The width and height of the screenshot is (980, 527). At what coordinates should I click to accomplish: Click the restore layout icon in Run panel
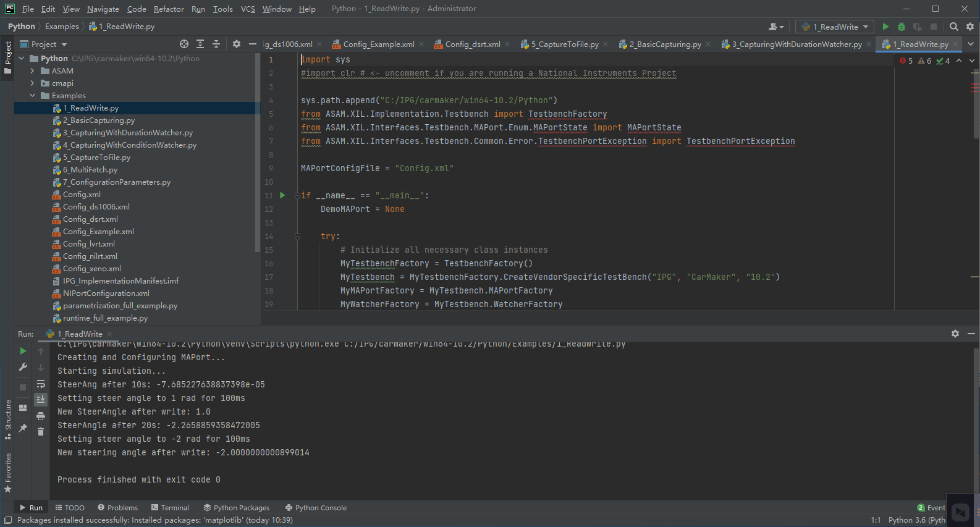pos(23,408)
